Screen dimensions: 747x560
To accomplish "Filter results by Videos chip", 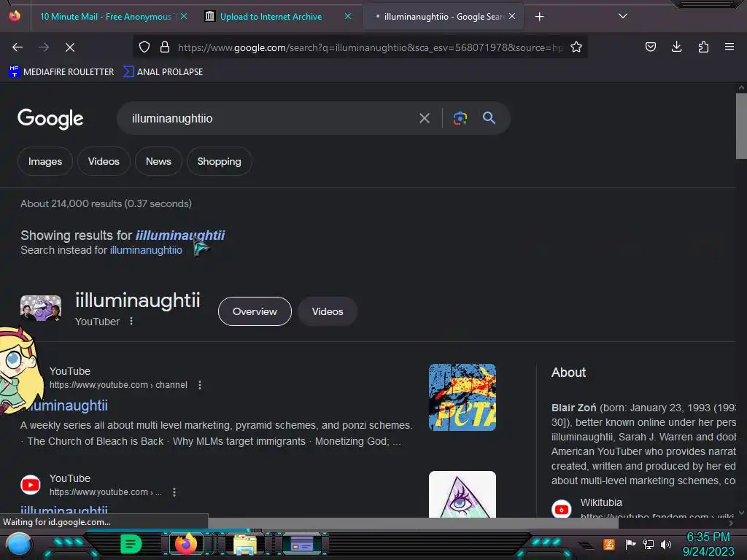I will click(104, 161).
